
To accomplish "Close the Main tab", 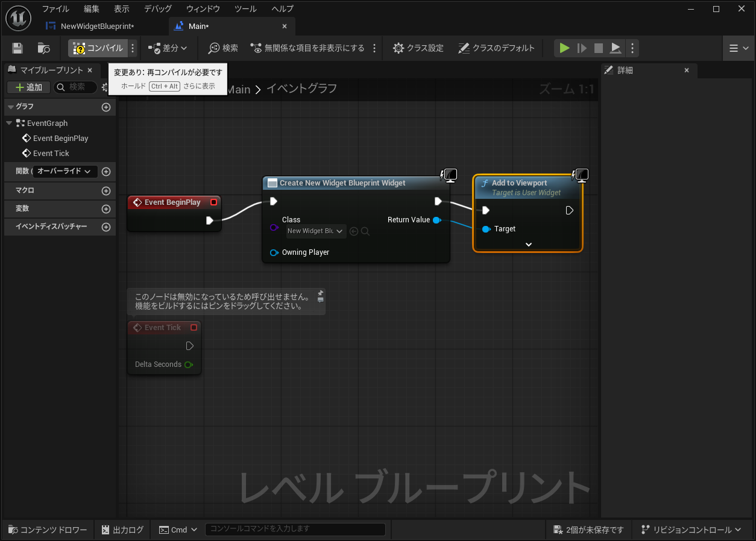I will [285, 27].
